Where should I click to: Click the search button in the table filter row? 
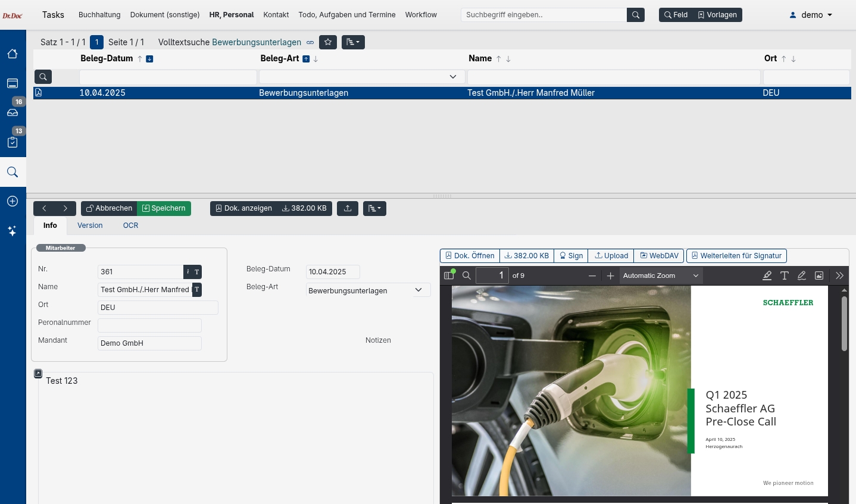[x=43, y=77]
